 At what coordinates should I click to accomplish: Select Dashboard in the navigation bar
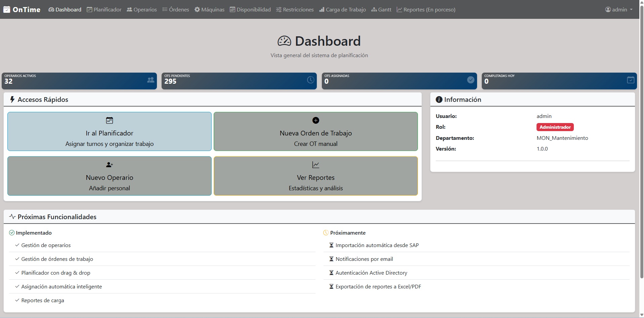65,9
